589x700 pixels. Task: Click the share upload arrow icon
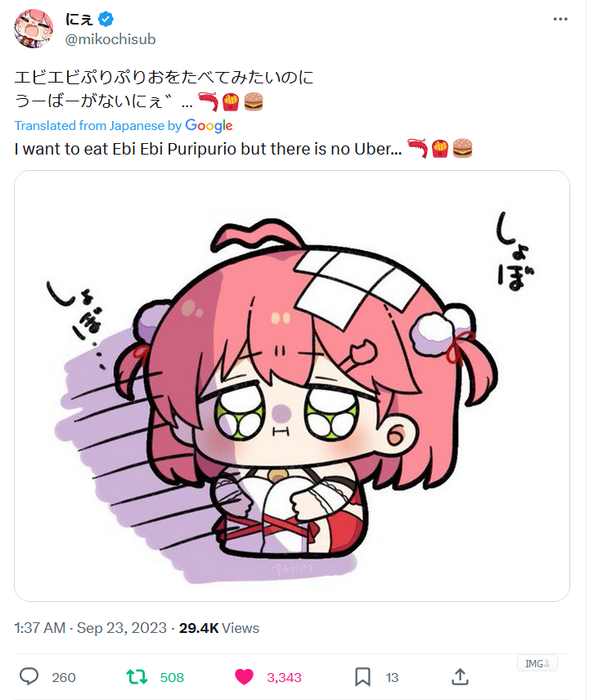460,676
